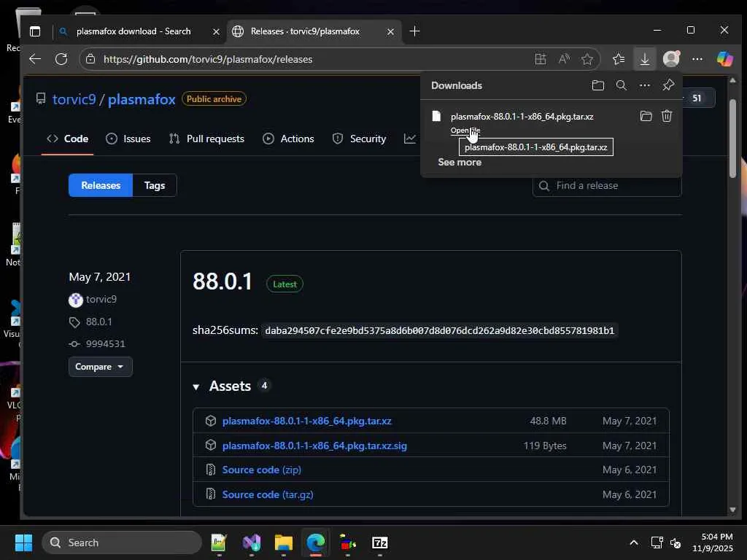The image size is (747, 560).
Task: Open Notepad++ from the taskbar
Action: (x=219, y=542)
